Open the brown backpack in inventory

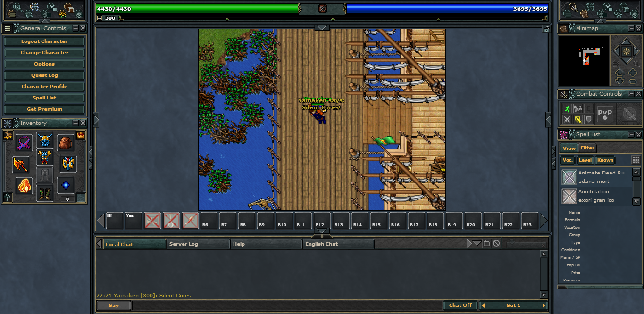pos(66,142)
